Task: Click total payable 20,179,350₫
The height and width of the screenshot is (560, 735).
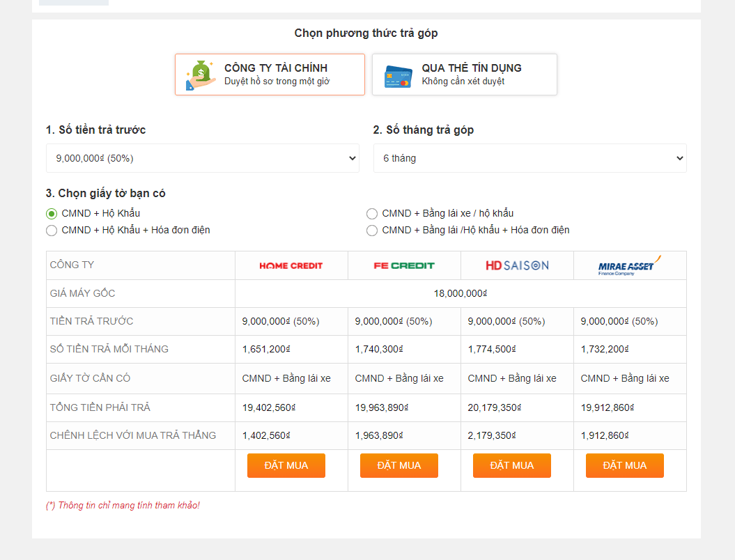Action: click(495, 407)
